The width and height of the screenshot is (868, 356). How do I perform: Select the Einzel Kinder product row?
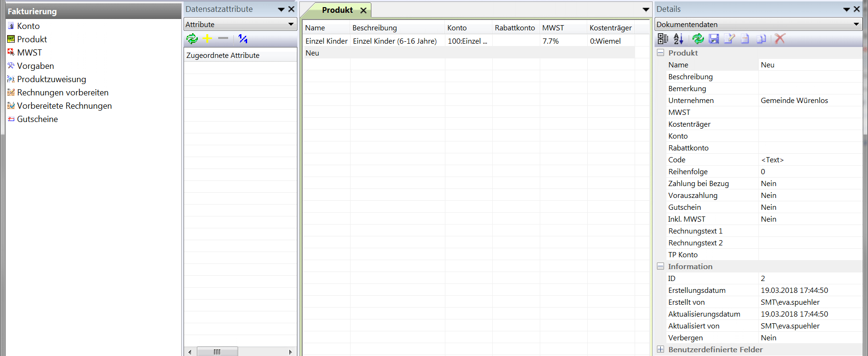point(326,41)
